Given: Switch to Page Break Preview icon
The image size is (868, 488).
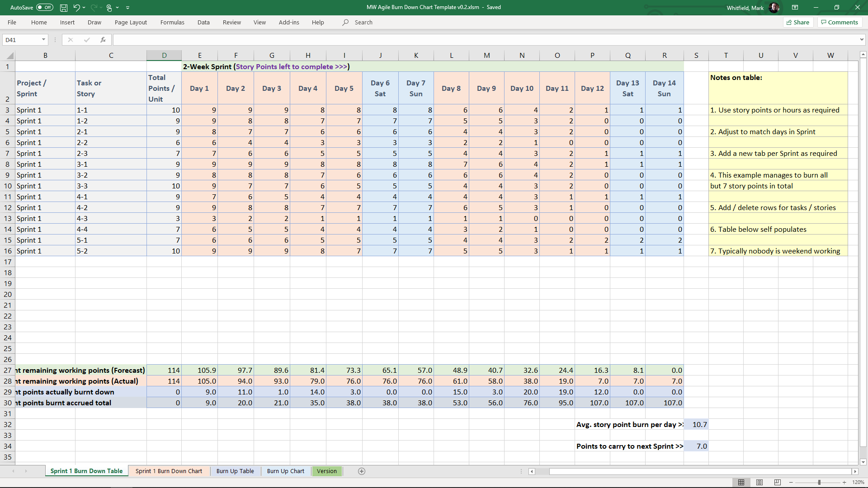Looking at the screenshot, I should (x=778, y=482).
